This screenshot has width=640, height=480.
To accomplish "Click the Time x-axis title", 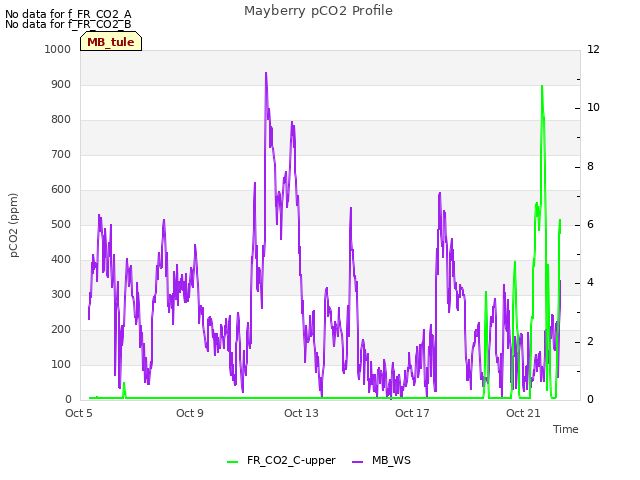I will click(x=566, y=429).
